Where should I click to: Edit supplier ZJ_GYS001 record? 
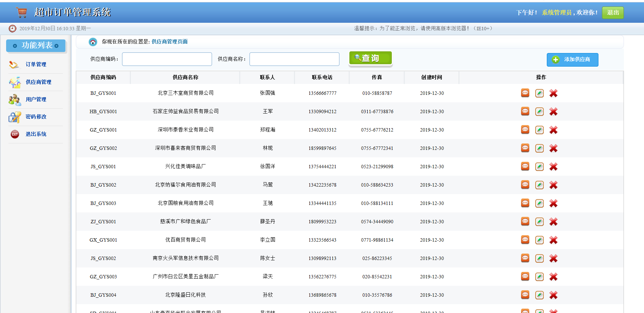(539, 222)
